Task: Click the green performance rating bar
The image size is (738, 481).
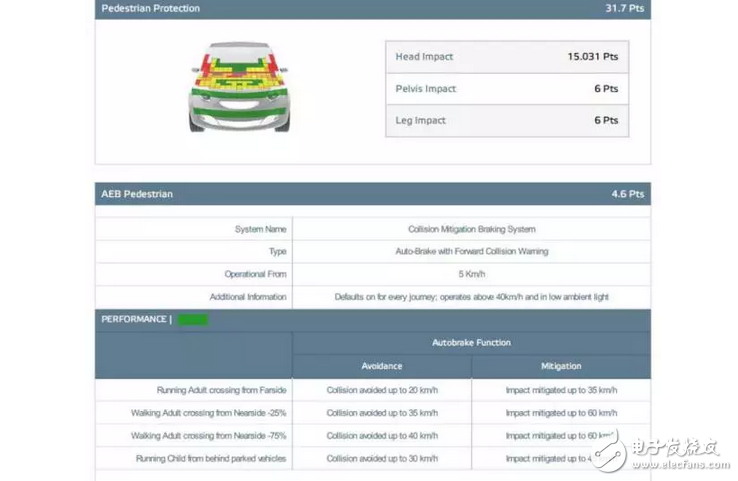Action: (193, 320)
